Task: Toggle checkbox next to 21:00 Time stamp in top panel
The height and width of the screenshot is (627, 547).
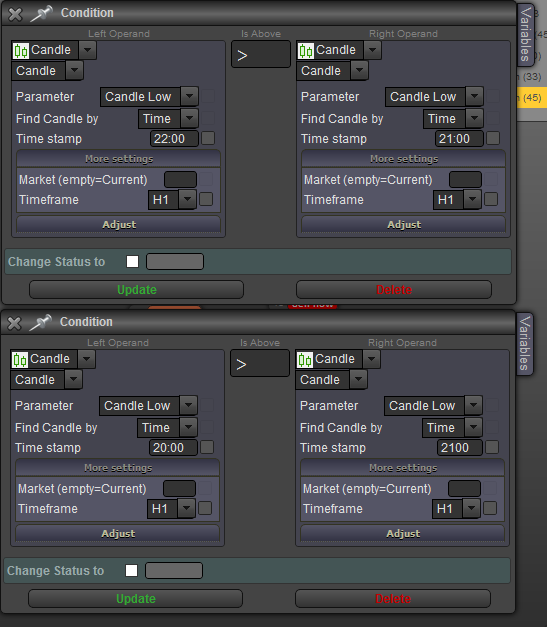Action: pos(493,138)
